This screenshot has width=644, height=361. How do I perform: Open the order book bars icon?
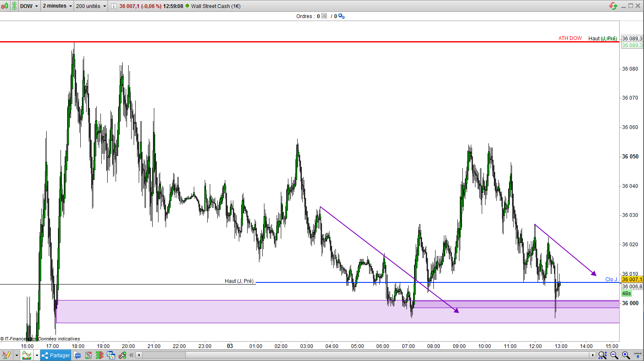(100, 355)
